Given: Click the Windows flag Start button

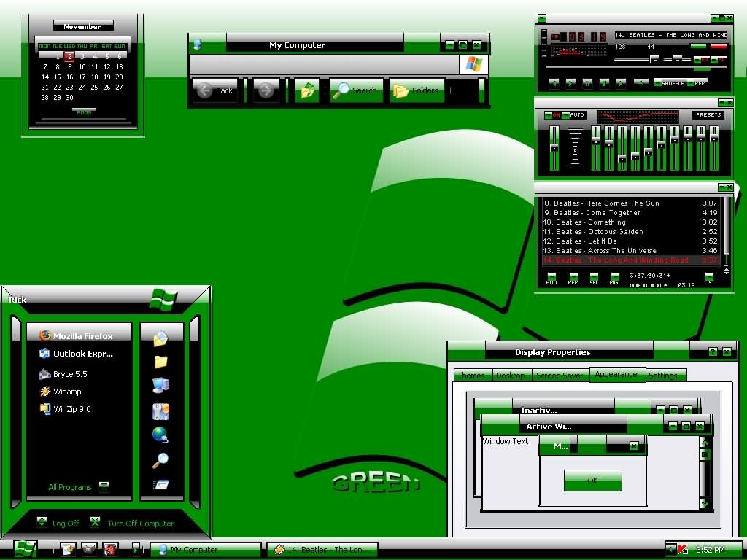Looking at the screenshot, I should click(x=25, y=549).
